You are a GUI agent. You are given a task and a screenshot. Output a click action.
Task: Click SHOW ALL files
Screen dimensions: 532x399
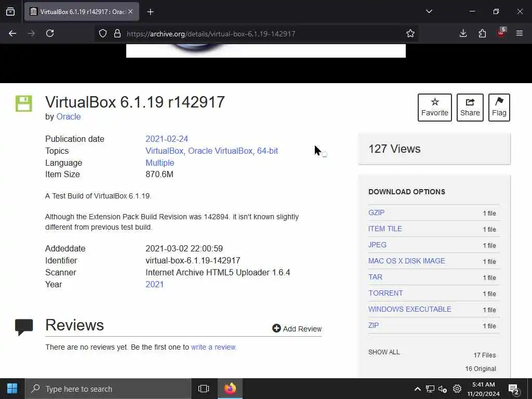coord(384,352)
